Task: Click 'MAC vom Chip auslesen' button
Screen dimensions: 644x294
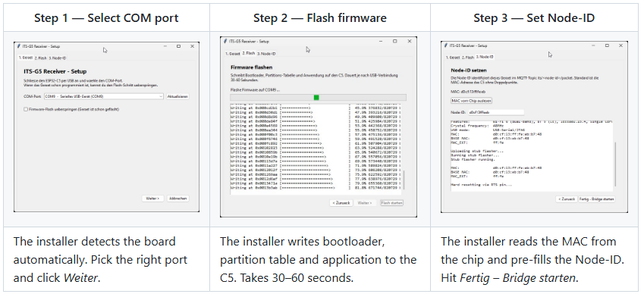Action: pyautogui.click(x=471, y=101)
